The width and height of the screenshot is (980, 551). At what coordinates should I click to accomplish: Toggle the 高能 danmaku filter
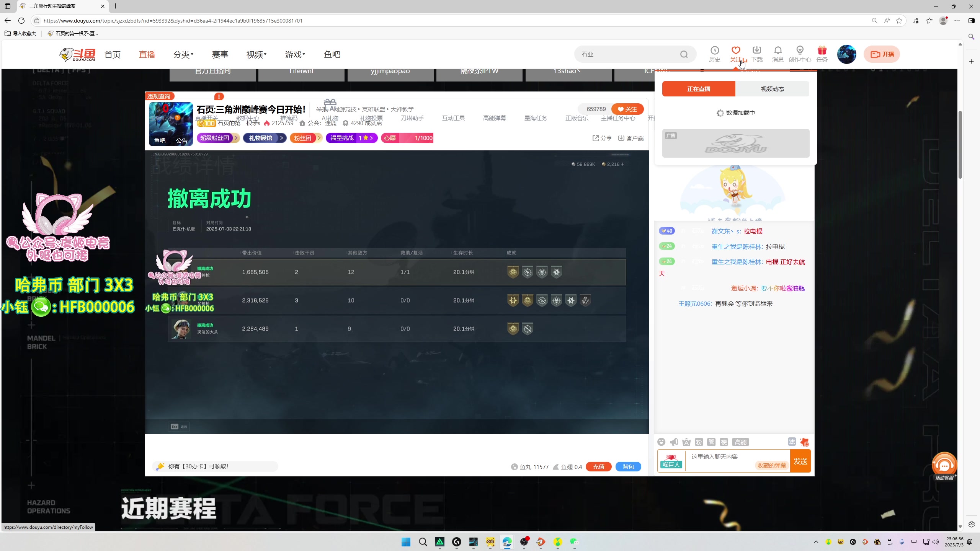pyautogui.click(x=740, y=442)
